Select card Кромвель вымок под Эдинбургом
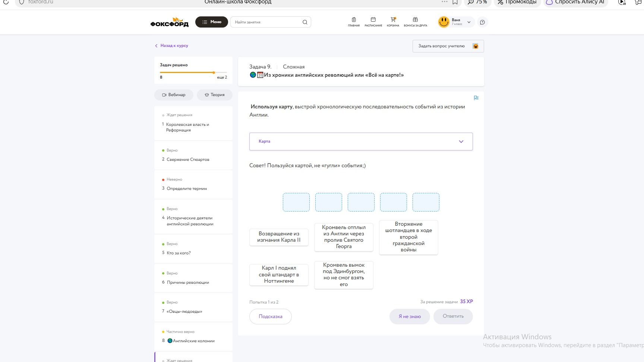 (344, 275)
